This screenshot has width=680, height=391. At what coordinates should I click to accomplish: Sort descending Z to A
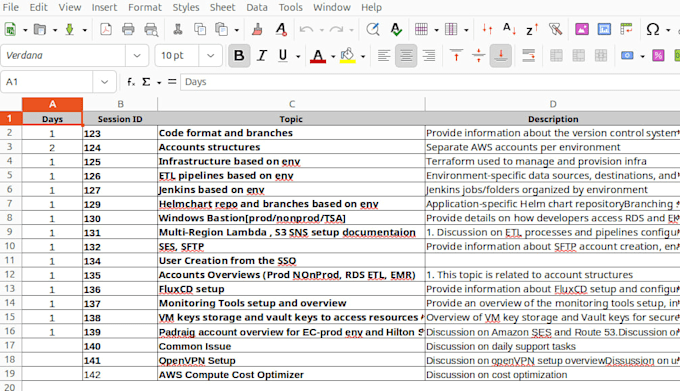coord(532,29)
